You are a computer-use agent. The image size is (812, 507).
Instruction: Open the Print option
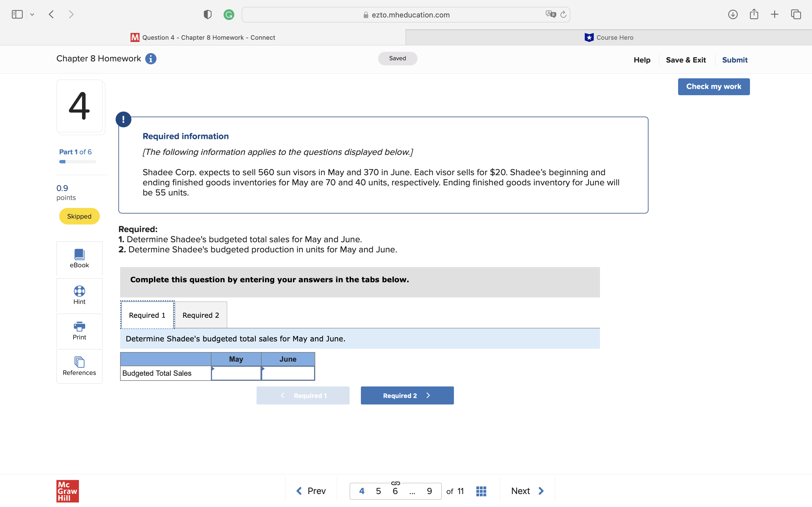click(x=79, y=327)
